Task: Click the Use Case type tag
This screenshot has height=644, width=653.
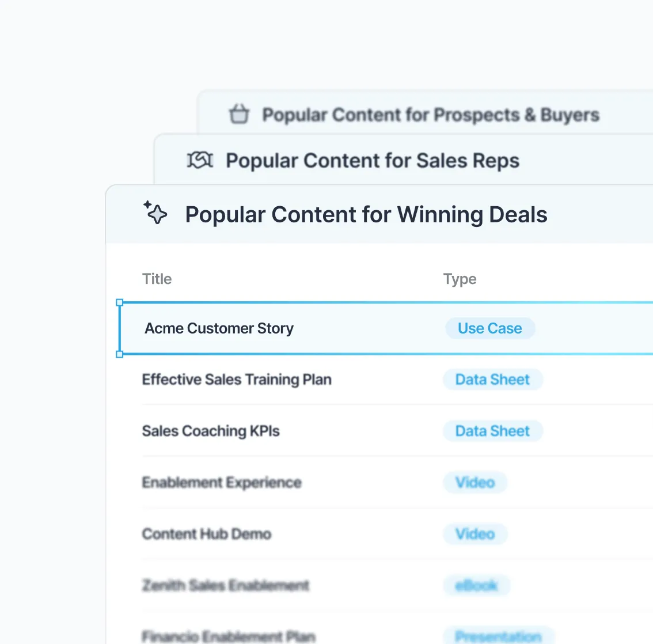Action: 489,328
